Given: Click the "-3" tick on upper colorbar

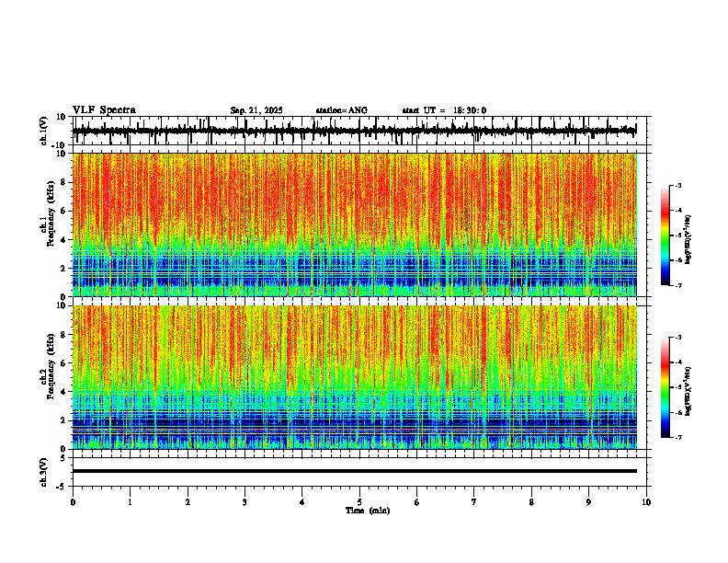Looking at the screenshot, I should coord(677,186).
